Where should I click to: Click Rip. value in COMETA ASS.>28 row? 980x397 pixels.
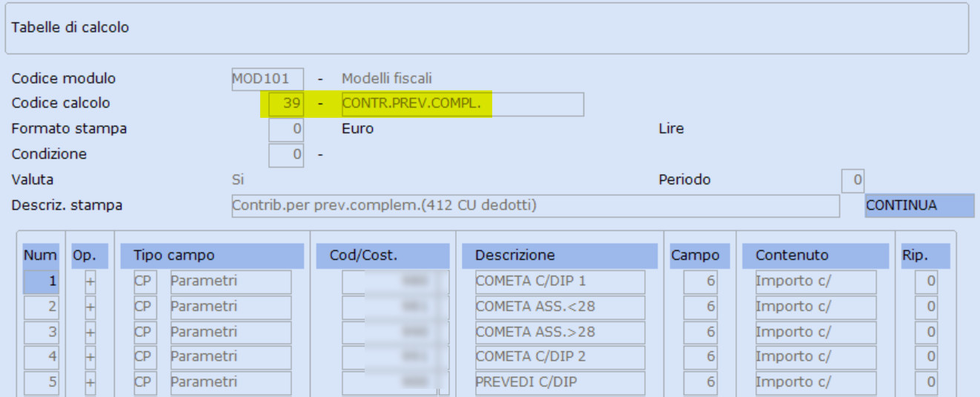click(x=926, y=333)
